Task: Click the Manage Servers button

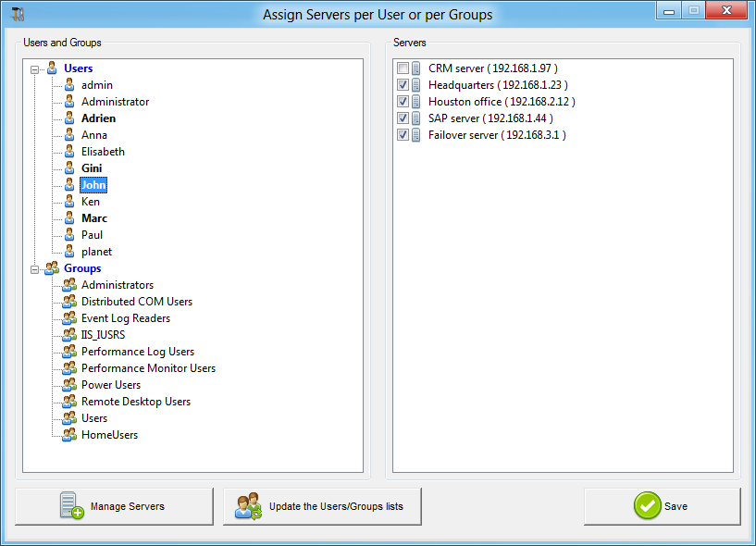Action: [x=114, y=505]
